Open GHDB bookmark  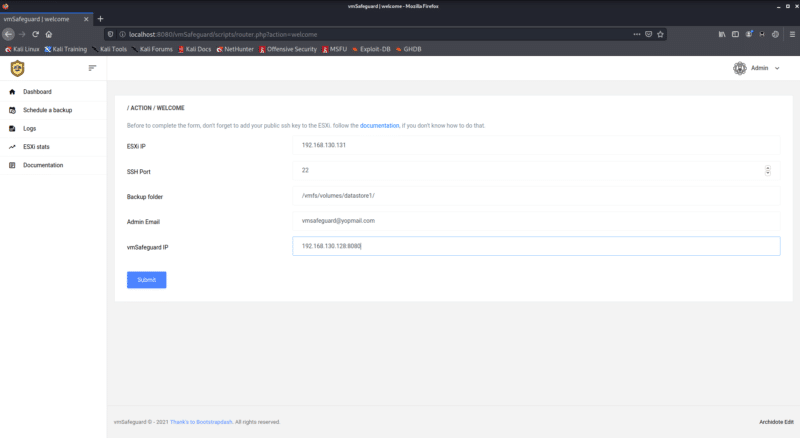click(408, 49)
